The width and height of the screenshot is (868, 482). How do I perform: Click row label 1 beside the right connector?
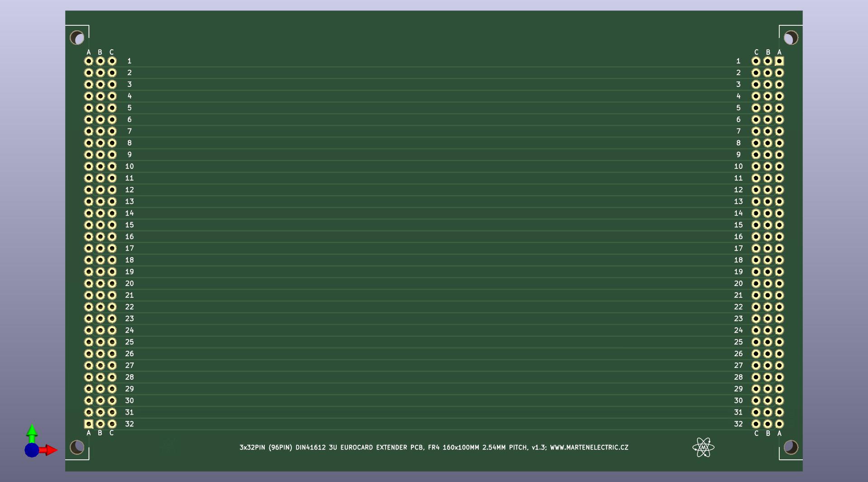click(738, 61)
